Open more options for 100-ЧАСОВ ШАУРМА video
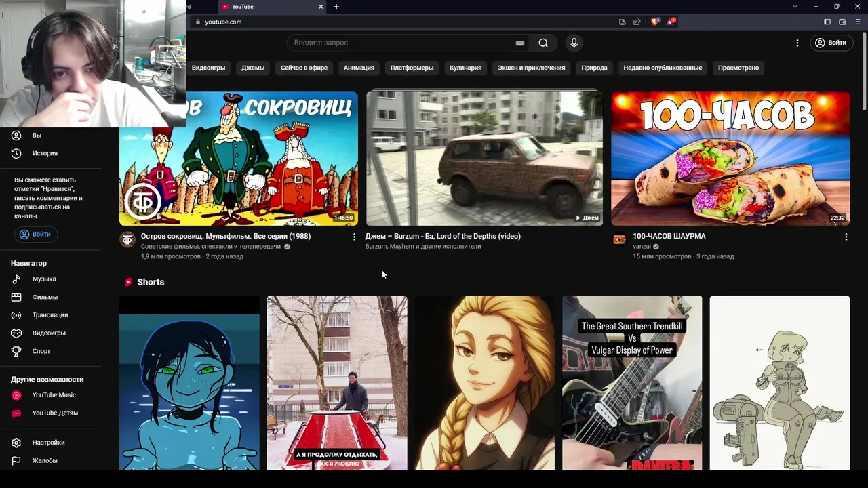This screenshot has width=868, height=488. (846, 237)
